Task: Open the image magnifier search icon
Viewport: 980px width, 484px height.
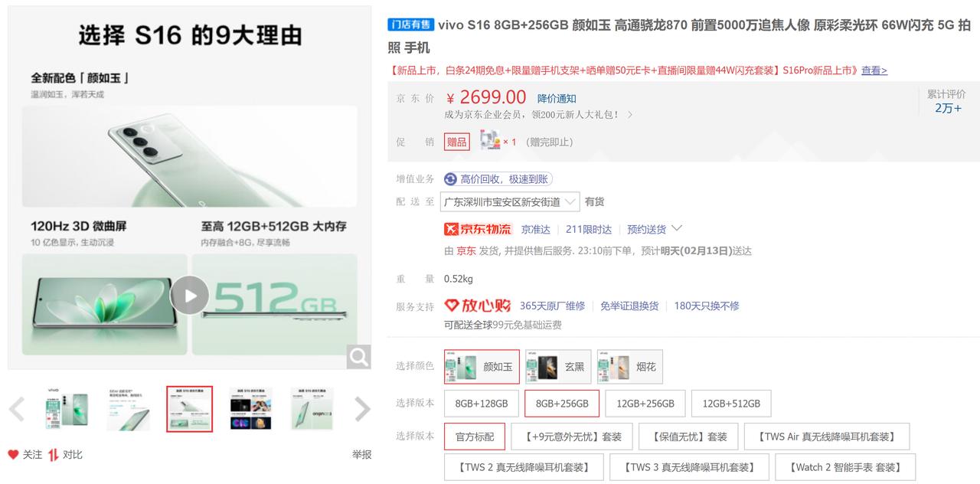Action: [358, 356]
